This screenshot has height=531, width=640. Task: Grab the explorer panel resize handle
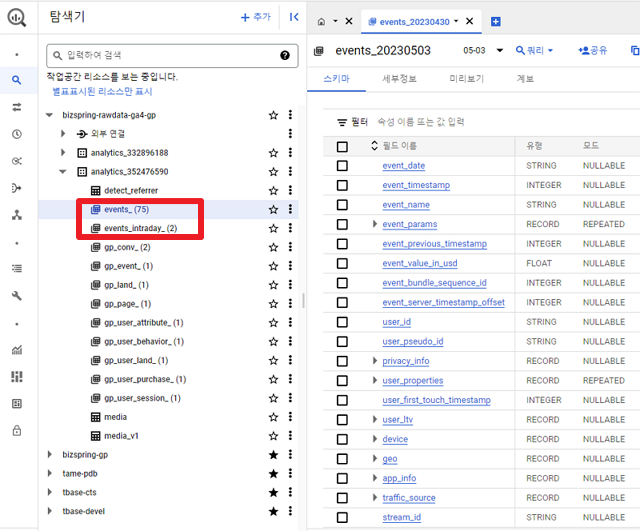303,300
